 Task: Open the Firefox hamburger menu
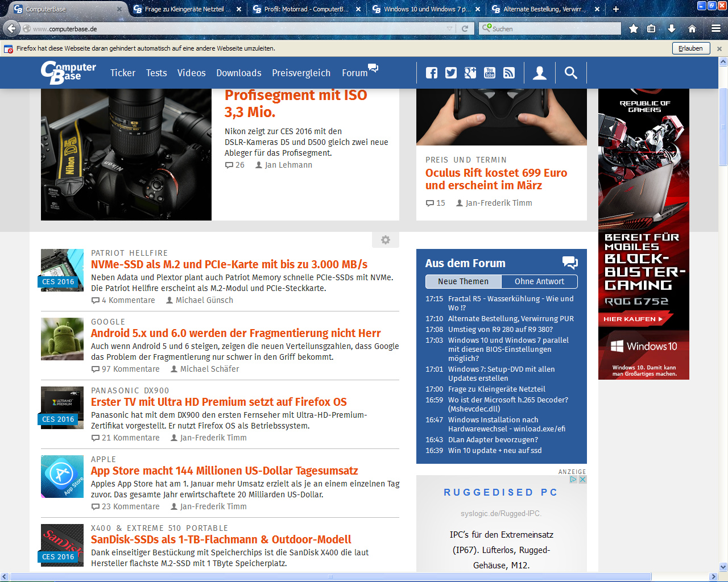pyautogui.click(x=716, y=28)
